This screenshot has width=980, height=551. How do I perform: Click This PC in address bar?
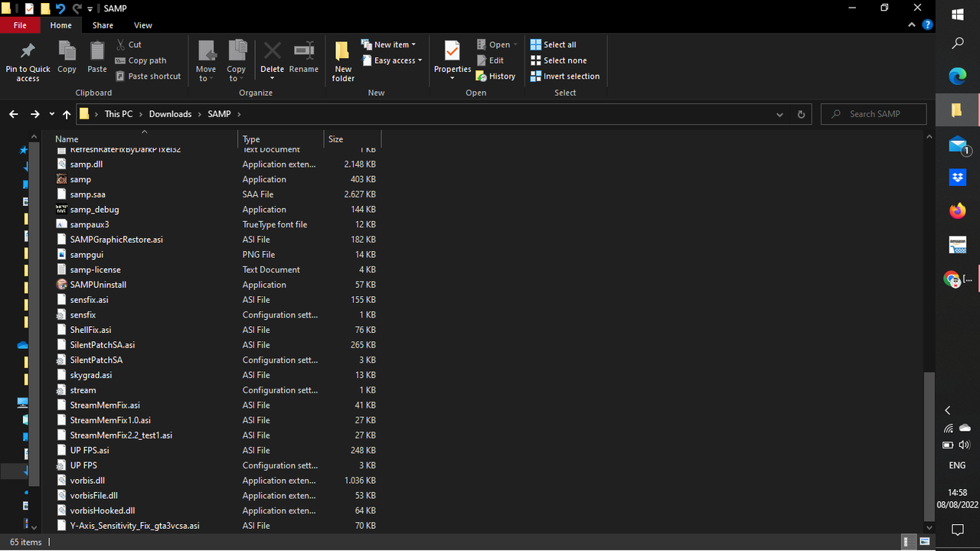[119, 114]
